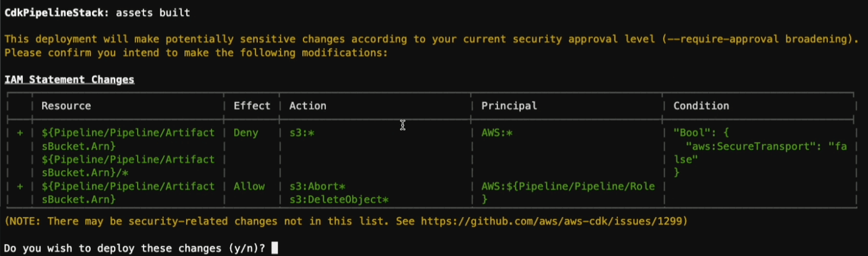Screen dimensions: 868x256
Task: Click the plus sign on the Allow row
Action: pos(20,186)
